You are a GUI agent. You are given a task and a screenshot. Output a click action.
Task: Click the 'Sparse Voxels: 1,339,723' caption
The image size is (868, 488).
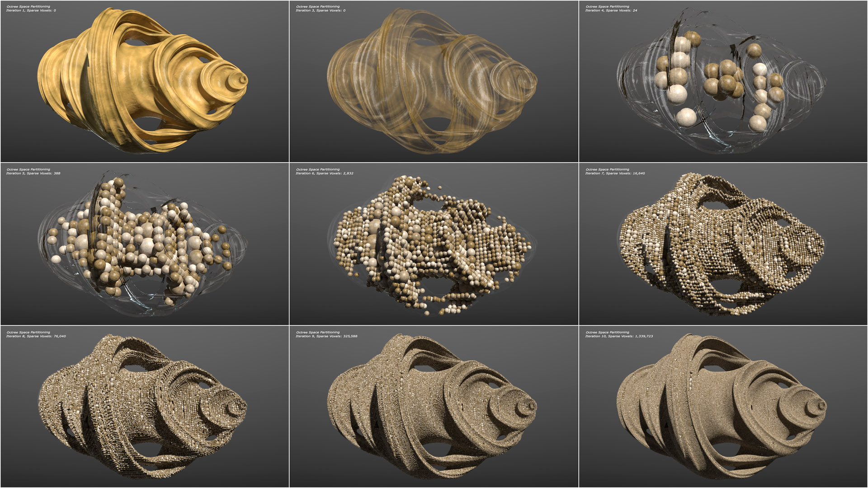click(629, 336)
